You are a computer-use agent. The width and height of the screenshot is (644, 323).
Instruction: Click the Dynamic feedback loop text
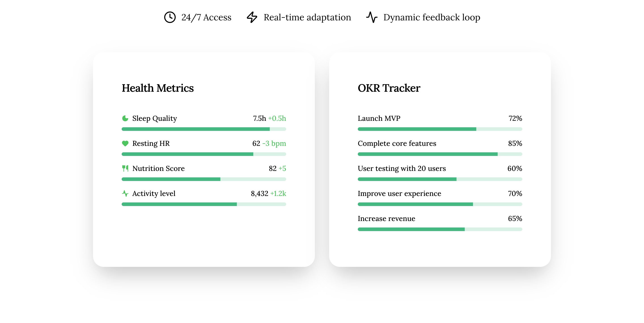(x=432, y=17)
